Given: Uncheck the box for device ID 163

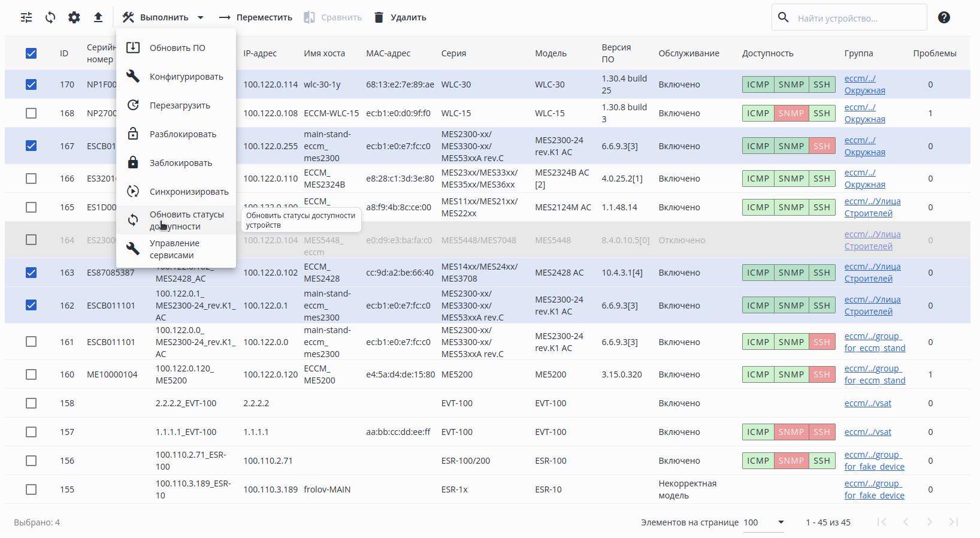Looking at the screenshot, I should tap(31, 273).
